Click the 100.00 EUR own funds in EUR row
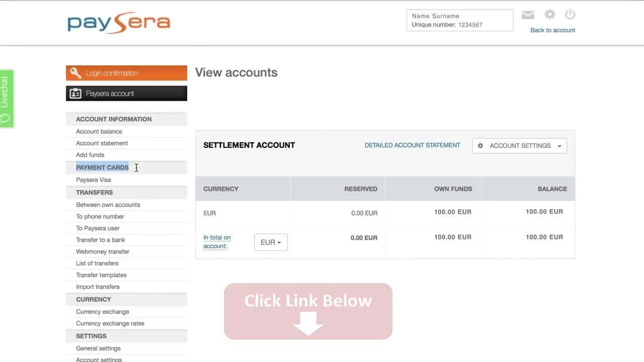The image size is (644, 362). tap(453, 212)
